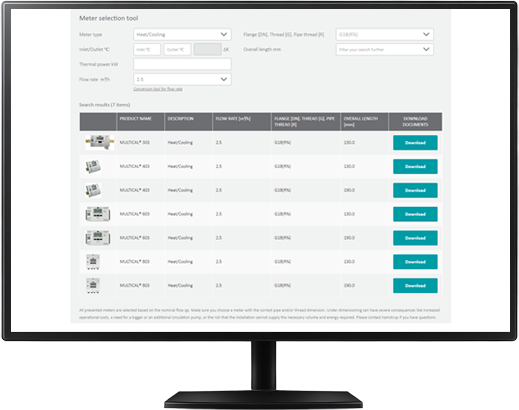This screenshot has height=410, width=519.
Task: Download documents for MULTICAL 303
Action: (415, 143)
